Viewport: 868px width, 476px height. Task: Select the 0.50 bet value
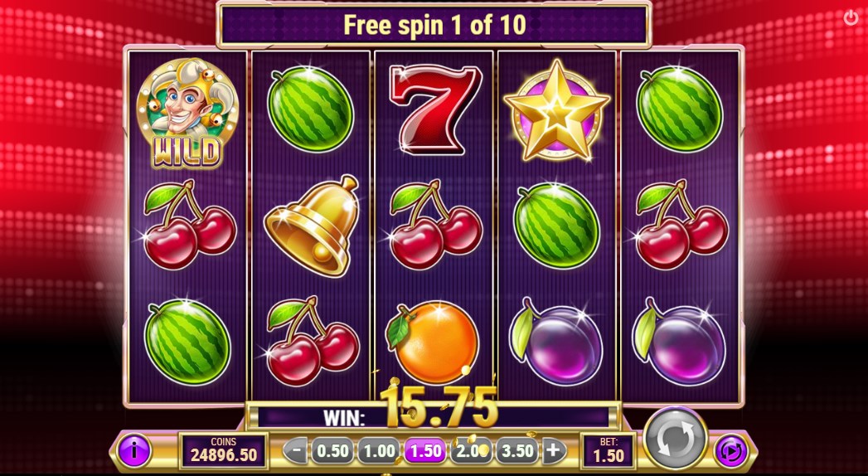tap(332, 451)
